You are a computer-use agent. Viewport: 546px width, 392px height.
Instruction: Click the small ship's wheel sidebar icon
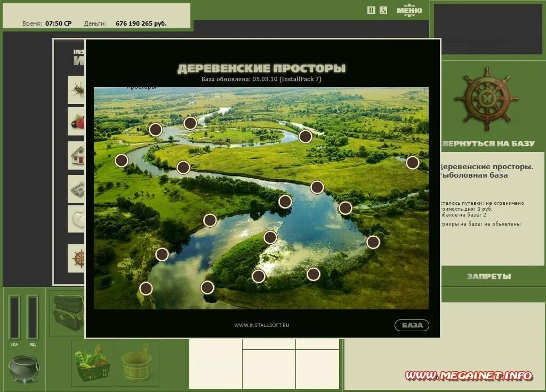[x=77, y=258]
